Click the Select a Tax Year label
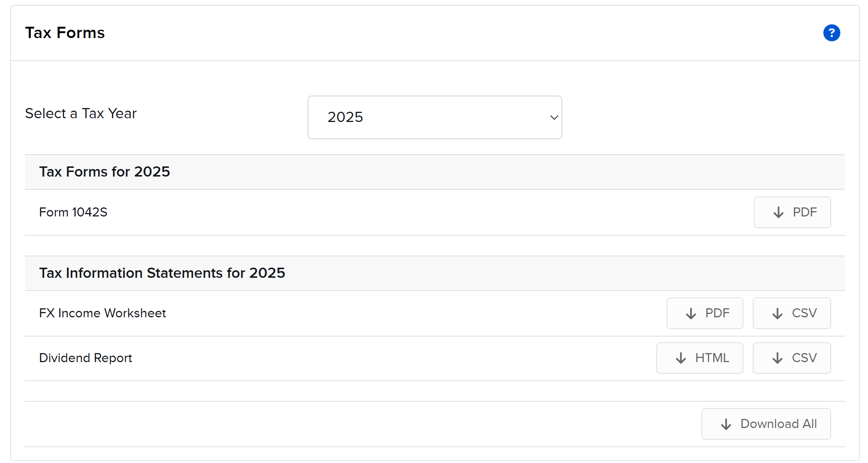 coord(81,113)
